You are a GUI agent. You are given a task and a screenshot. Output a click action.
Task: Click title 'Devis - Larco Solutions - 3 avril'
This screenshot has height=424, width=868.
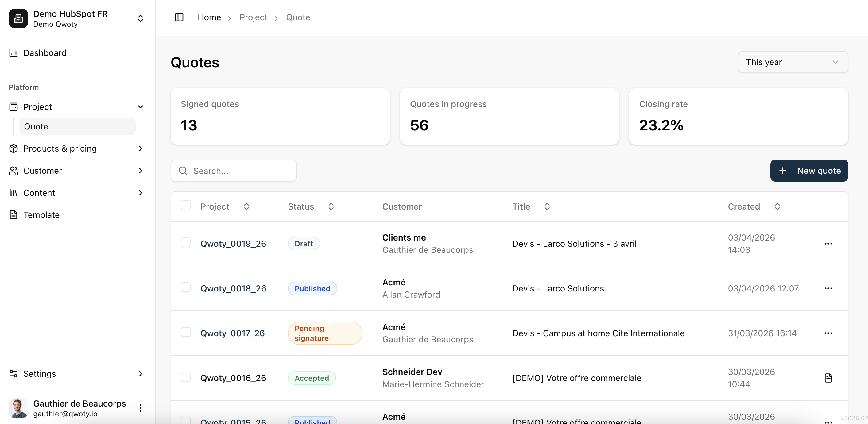[x=575, y=244]
